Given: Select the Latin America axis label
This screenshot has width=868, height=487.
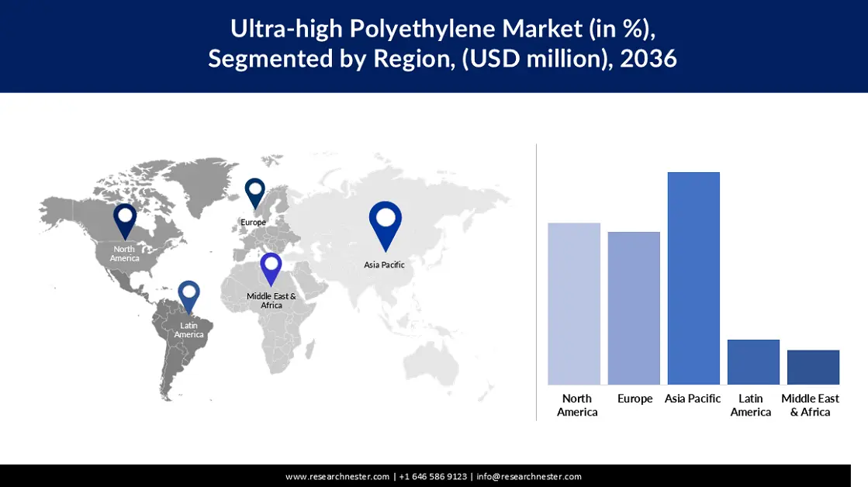Looking at the screenshot, I should point(750,405).
